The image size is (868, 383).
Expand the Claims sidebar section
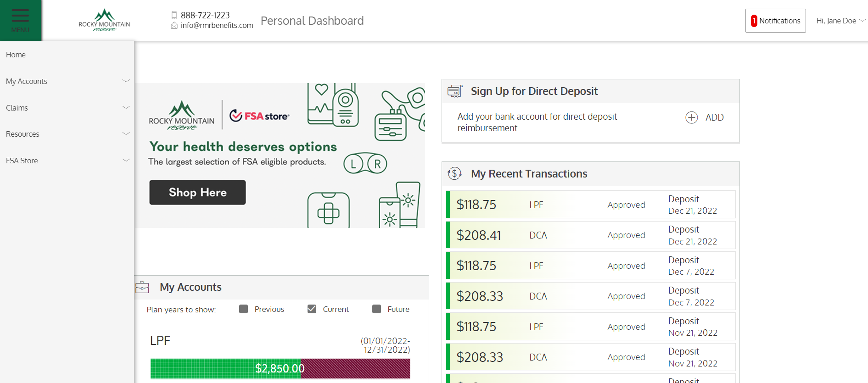67,108
